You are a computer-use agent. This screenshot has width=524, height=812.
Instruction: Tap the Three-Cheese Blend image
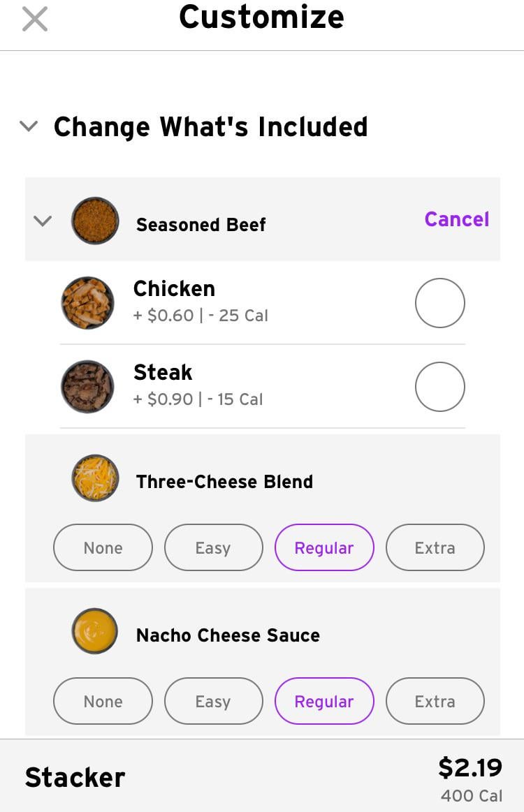click(95, 478)
